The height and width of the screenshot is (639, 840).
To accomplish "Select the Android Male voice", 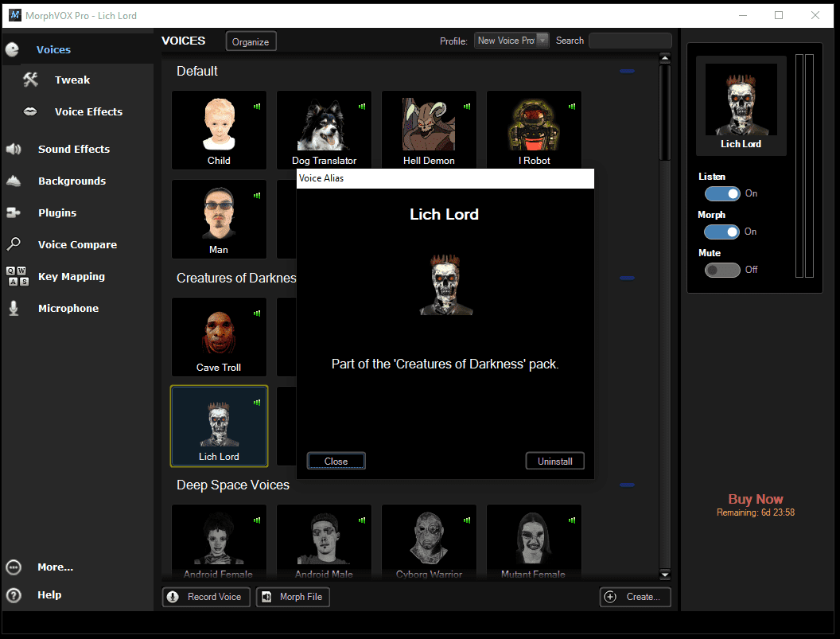I will [x=324, y=541].
